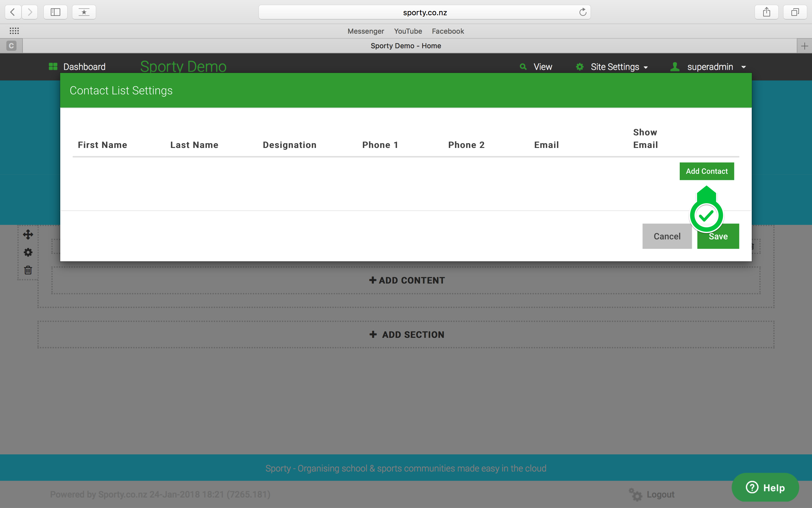Click the Sporty Demo site title
The width and height of the screenshot is (812, 508).
183,66
